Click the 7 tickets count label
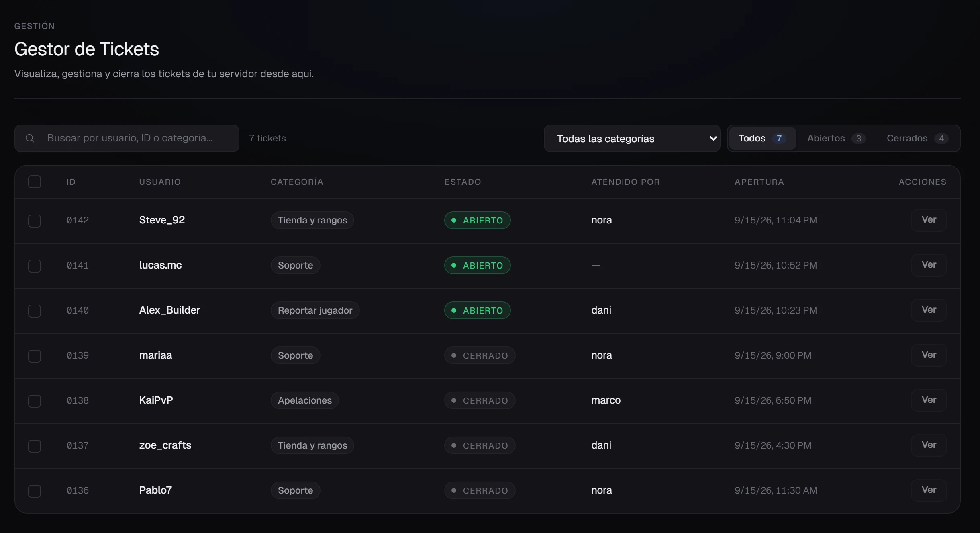 click(267, 138)
